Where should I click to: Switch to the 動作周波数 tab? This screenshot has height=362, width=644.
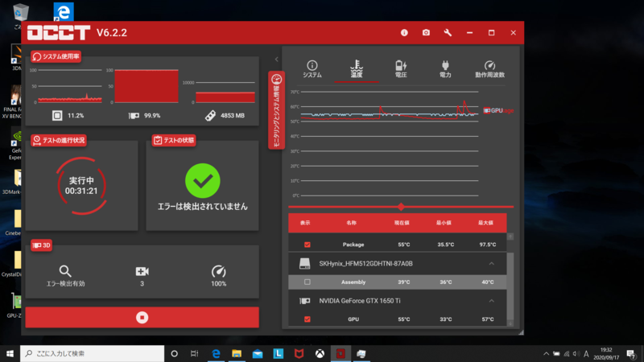489,69
